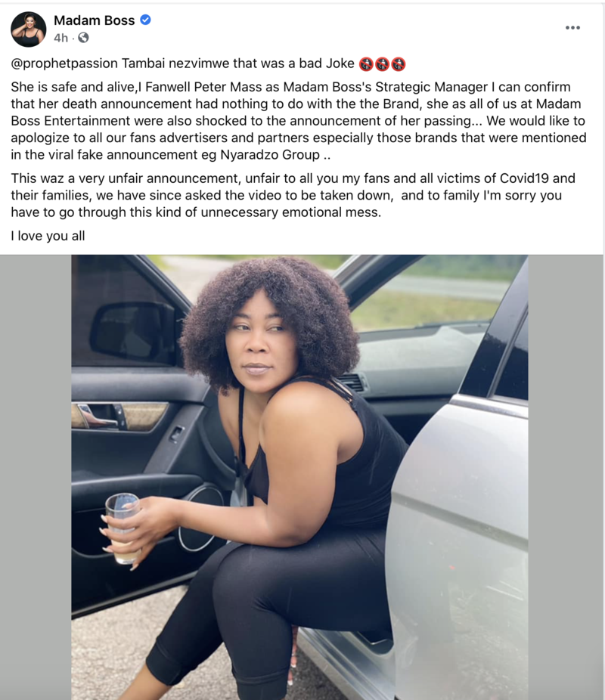605x700 pixels.
Task: Click the first emoji after Joke
Action: [x=366, y=64]
